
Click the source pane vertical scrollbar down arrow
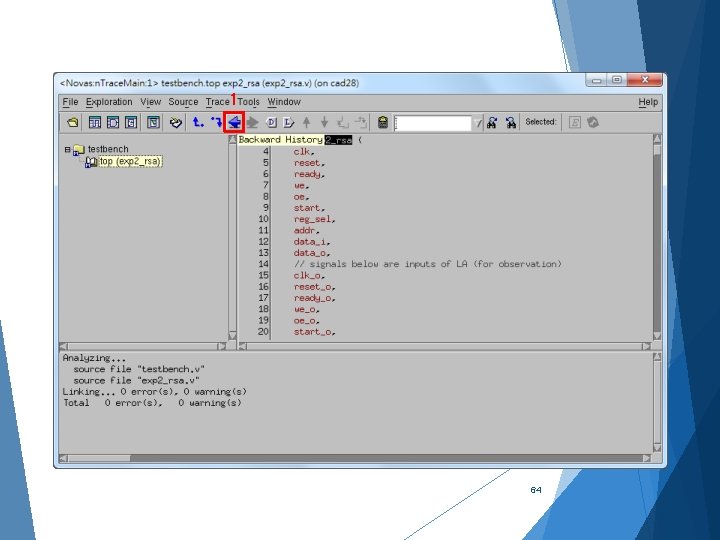(x=657, y=336)
